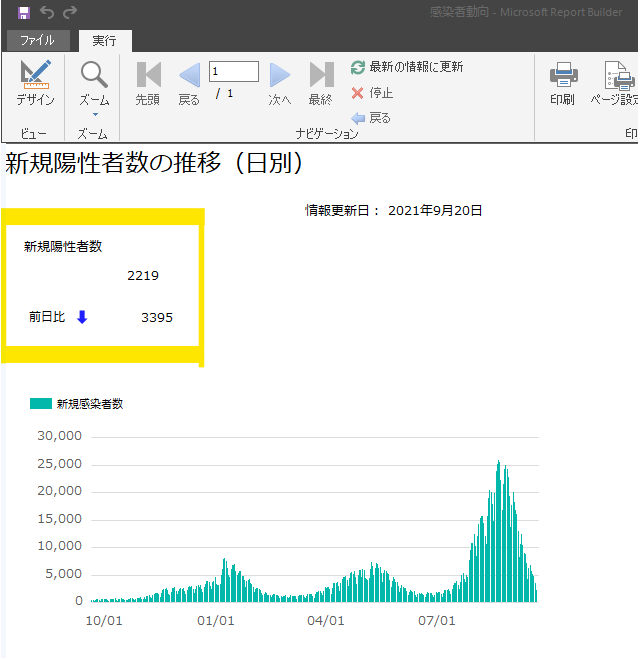The width and height of the screenshot is (638, 658).
Task: Jump to first page with 先頭
Action: click(x=147, y=83)
